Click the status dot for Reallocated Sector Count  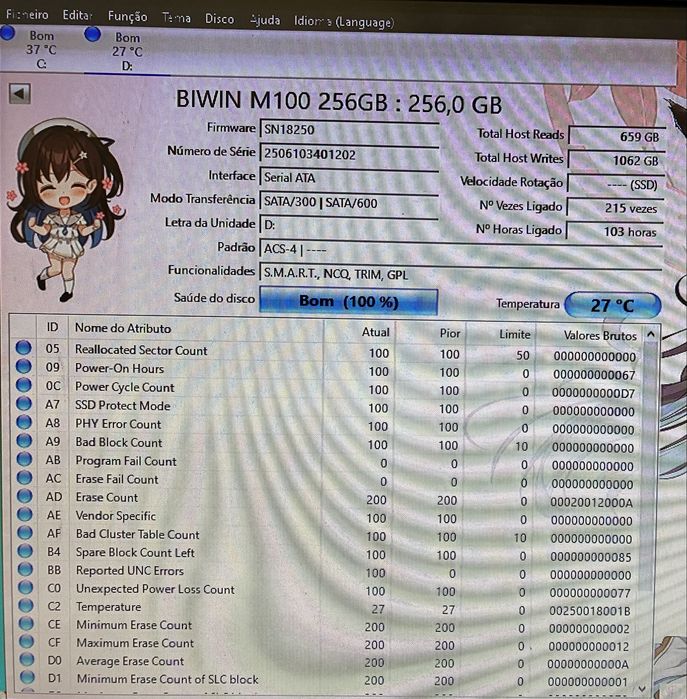tap(23, 348)
